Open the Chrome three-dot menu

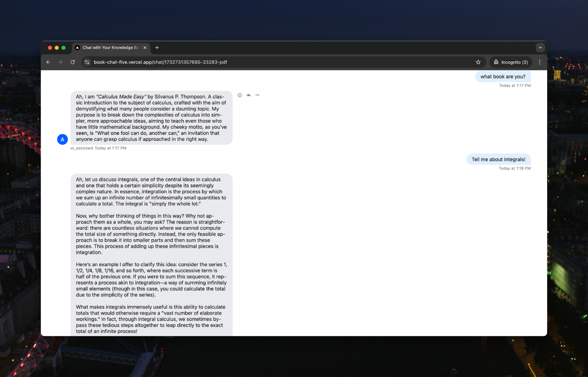point(539,62)
